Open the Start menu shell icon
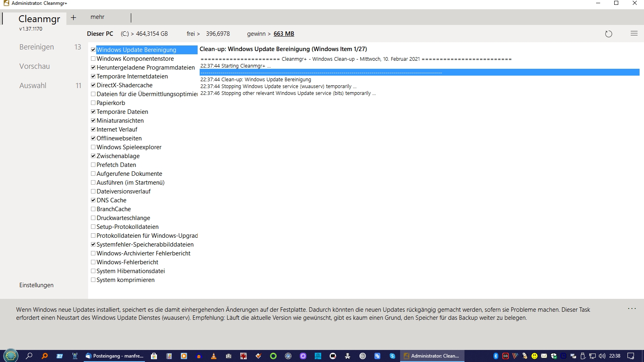The height and width of the screenshot is (362, 644). (11, 356)
